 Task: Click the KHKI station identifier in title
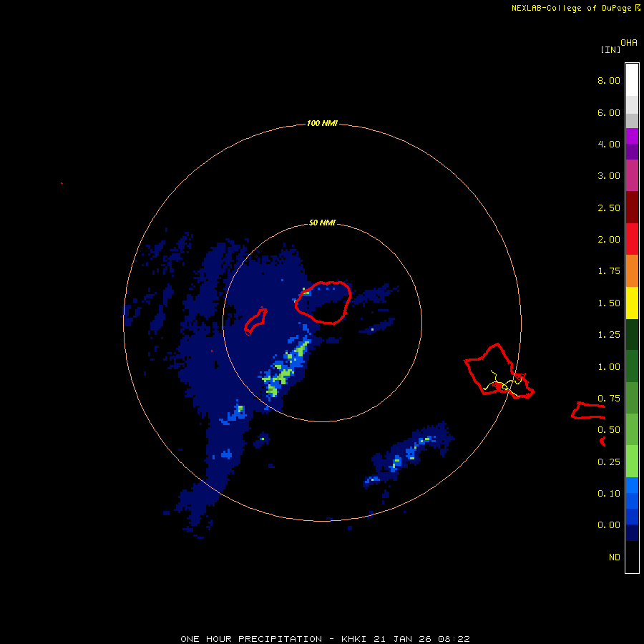click(x=354, y=639)
